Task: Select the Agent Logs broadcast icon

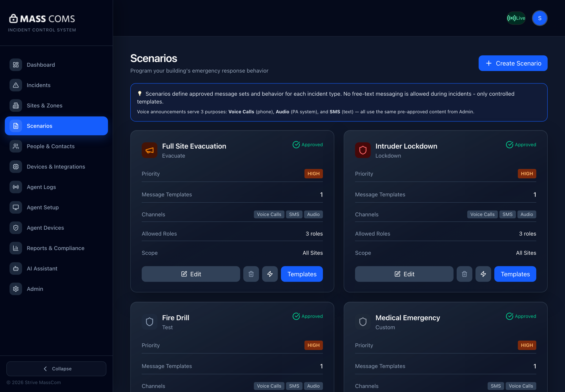Action: tap(16, 187)
